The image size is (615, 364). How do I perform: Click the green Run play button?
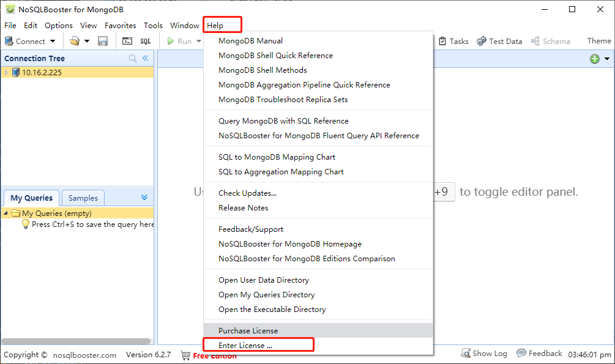pos(171,41)
